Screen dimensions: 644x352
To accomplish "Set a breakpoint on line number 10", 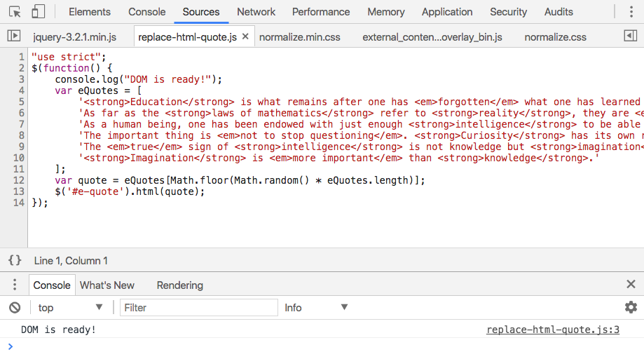I will pos(19,158).
